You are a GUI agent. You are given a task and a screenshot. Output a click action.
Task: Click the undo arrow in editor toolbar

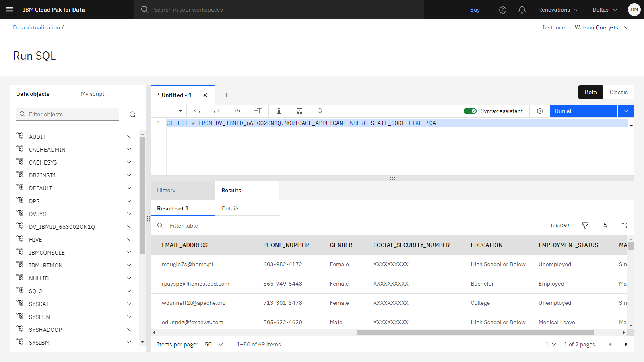point(197,111)
